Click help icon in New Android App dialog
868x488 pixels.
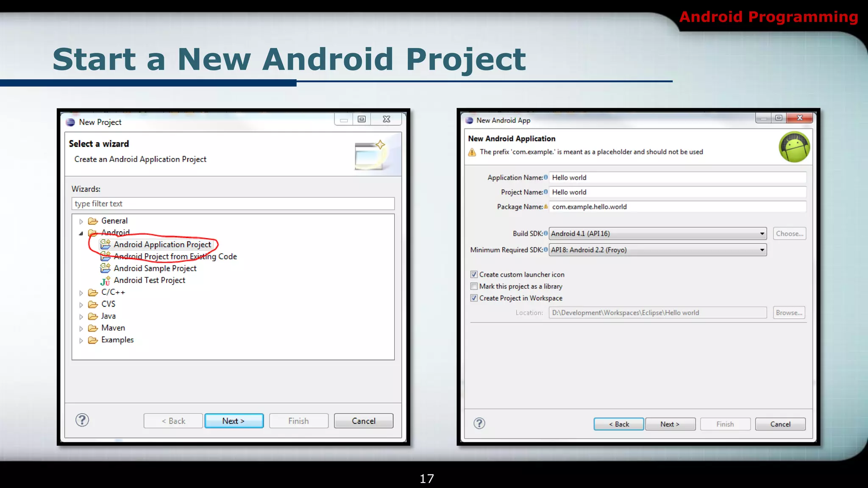tap(479, 423)
